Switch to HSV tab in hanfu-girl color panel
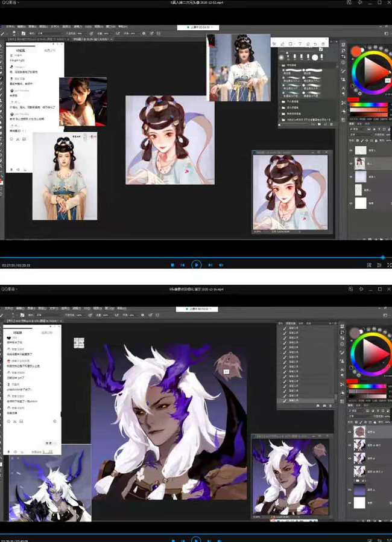392x542 pixels. (x=369, y=120)
